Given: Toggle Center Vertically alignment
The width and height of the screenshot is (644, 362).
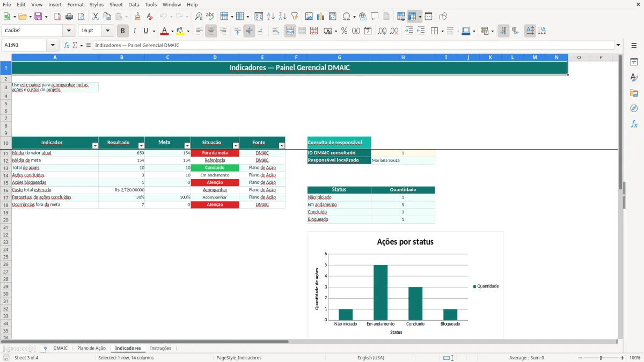Looking at the screenshot, I should [249, 31].
